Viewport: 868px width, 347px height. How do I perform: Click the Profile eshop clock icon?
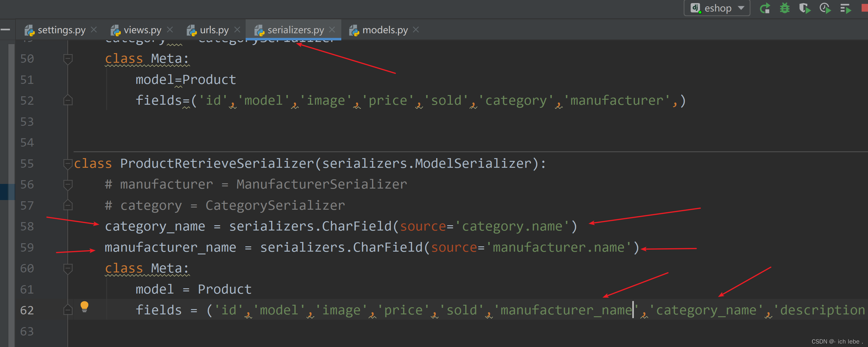click(x=825, y=8)
